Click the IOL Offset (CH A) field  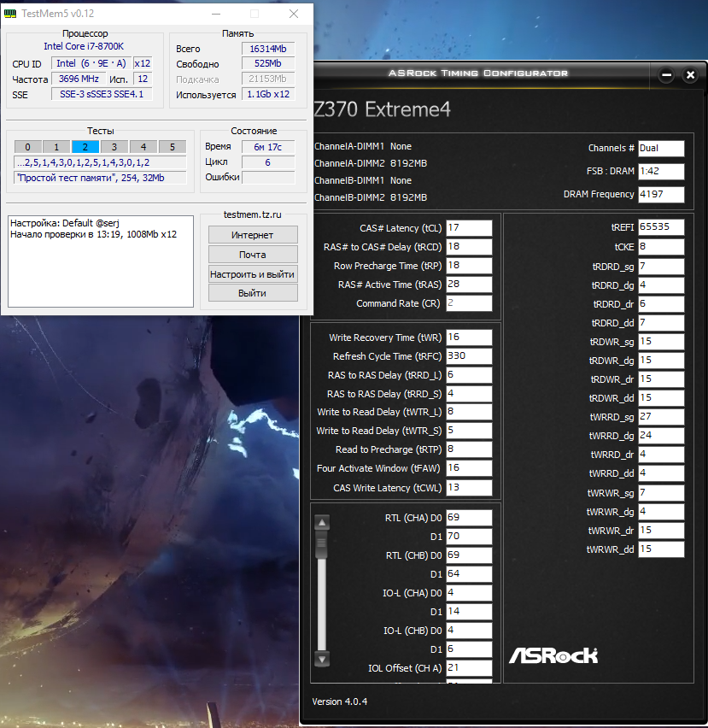tap(469, 668)
